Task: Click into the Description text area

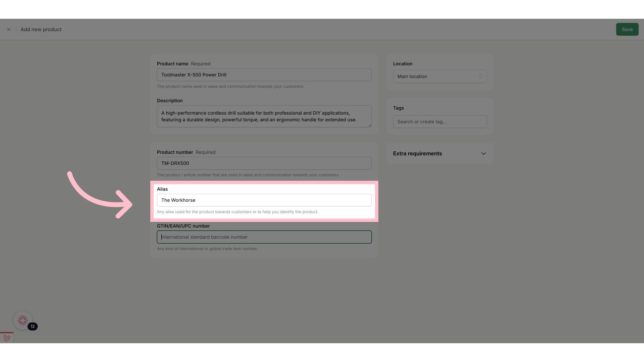Action: tap(264, 116)
